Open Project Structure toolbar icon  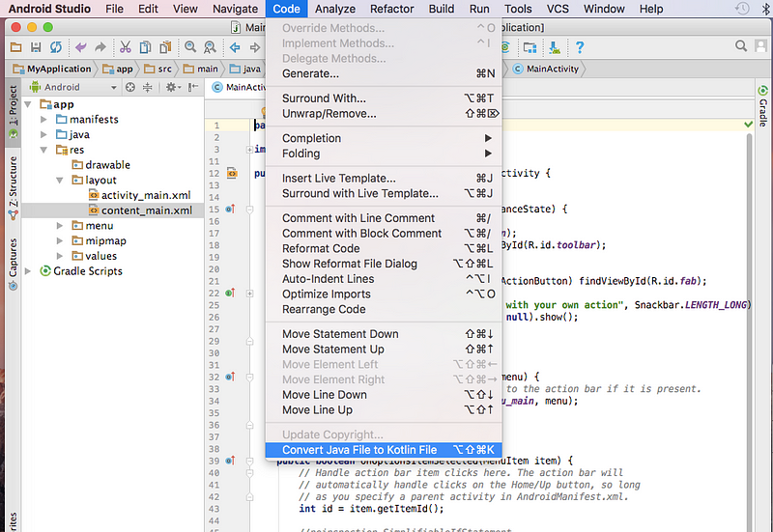click(530, 47)
